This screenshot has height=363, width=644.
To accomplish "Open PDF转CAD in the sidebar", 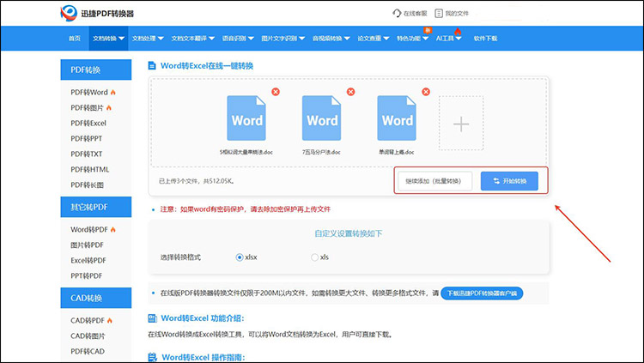I will [88, 352].
